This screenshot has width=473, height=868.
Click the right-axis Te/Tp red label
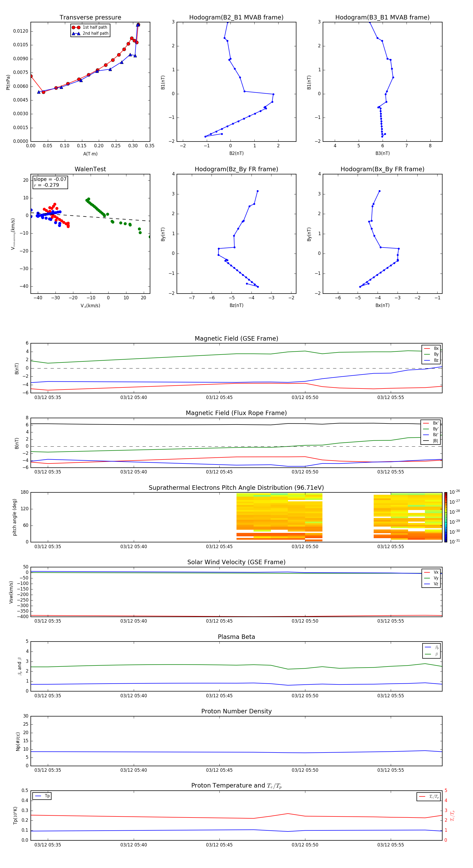pyautogui.click(x=453, y=815)
